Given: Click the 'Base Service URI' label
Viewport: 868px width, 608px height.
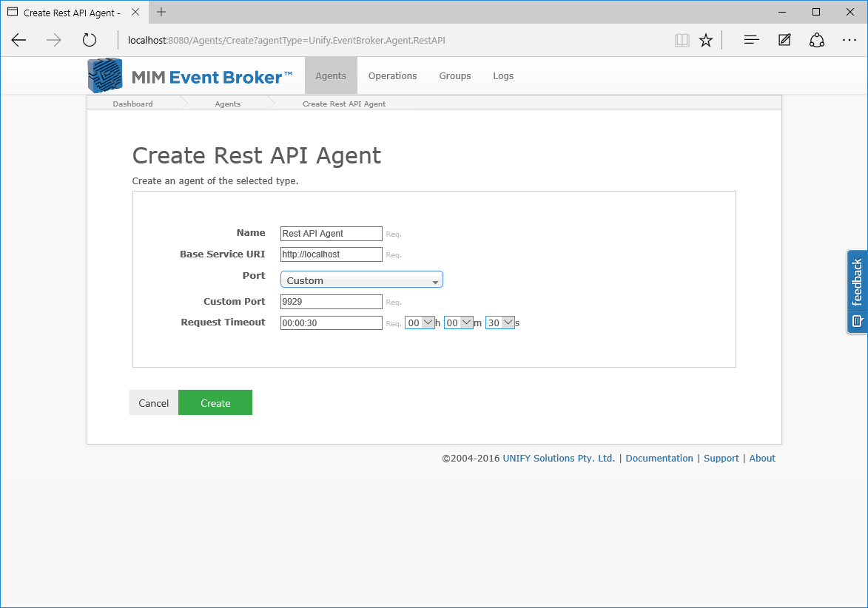Looking at the screenshot, I should [223, 254].
